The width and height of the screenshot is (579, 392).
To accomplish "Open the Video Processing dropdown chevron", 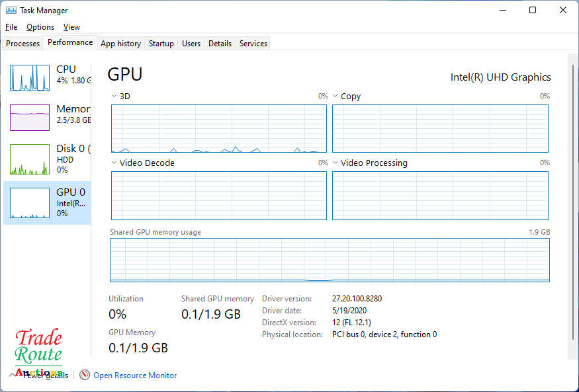I will pyautogui.click(x=335, y=163).
